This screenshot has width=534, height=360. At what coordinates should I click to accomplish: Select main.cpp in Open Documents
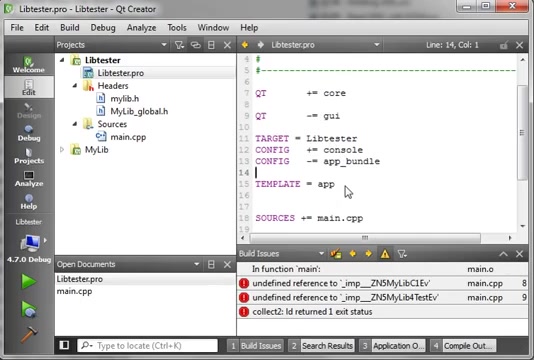(x=74, y=291)
